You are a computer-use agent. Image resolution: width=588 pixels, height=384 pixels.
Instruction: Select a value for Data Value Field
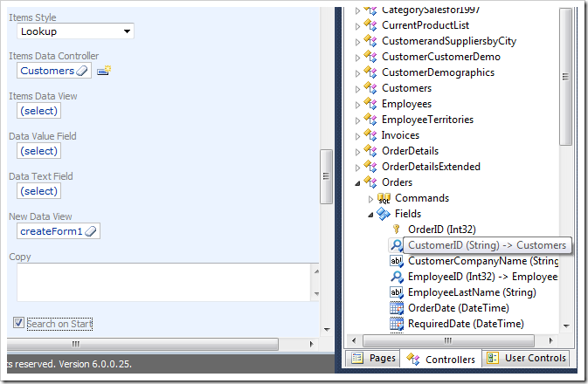point(38,151)
